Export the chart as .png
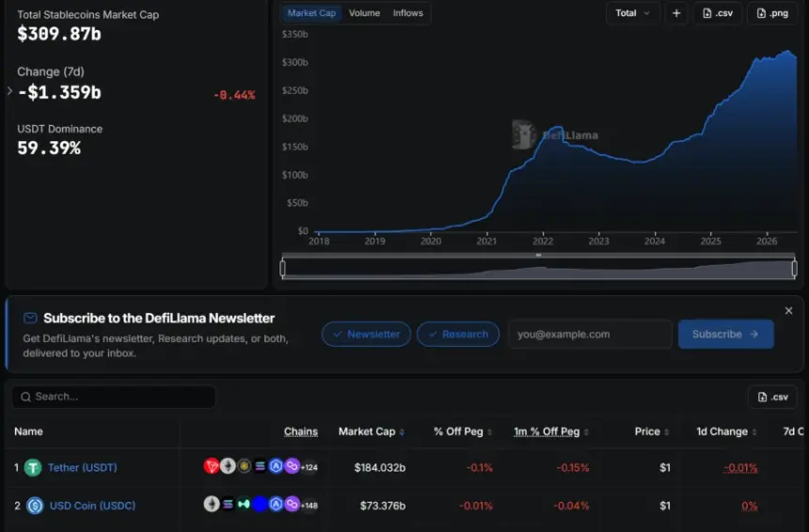 [x=772, y=13]
